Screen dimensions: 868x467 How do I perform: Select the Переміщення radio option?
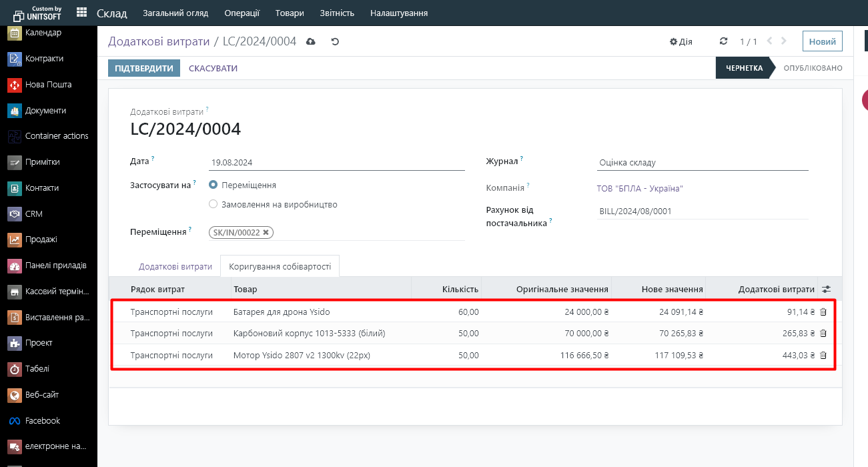click(213, 185)
